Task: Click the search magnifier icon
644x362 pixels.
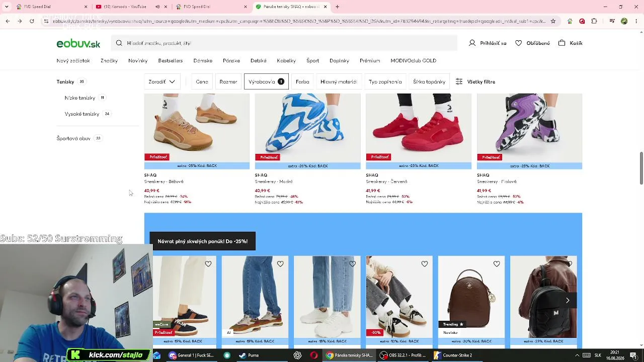Action: [119, 43]
